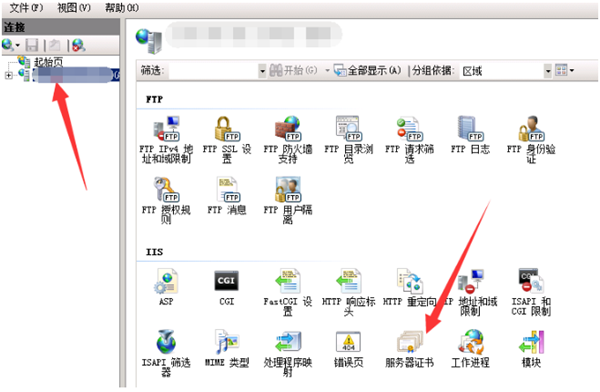This screenshot has width=600, height=392.
Task: Open the 视图(V) menu
Action: (x=74, y=8)
